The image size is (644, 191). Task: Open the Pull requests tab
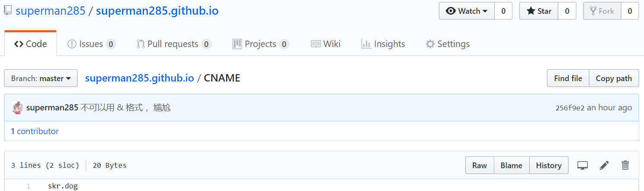click(174, 44)
